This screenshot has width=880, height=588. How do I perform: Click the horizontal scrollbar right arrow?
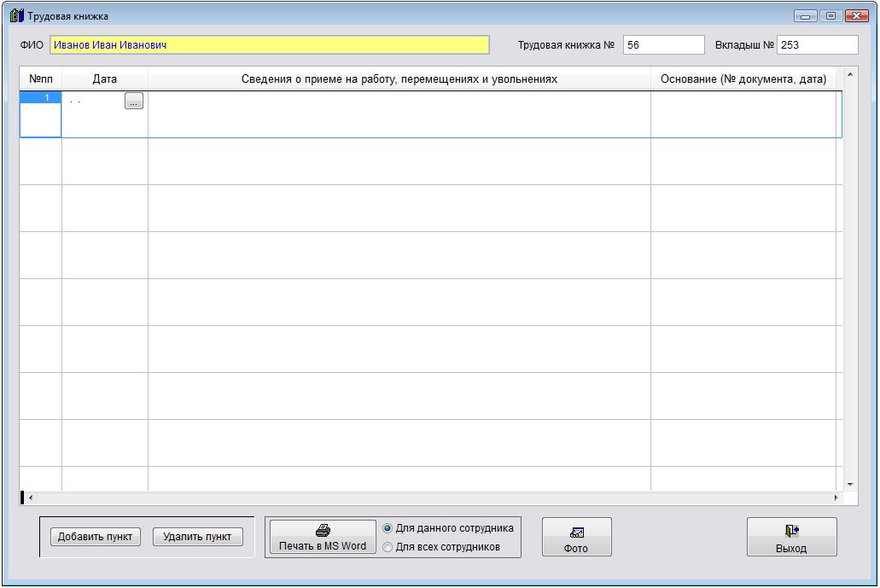tap(836, 498)
